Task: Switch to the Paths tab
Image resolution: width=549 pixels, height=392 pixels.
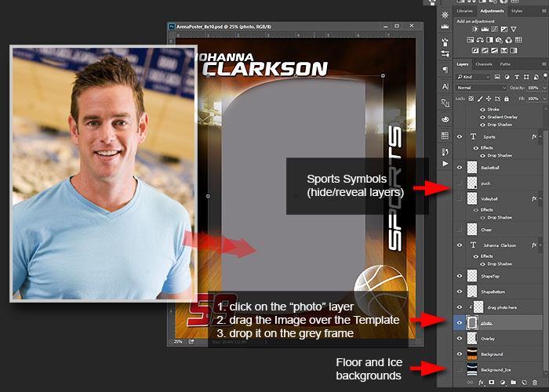Action: tap(505, 64)
